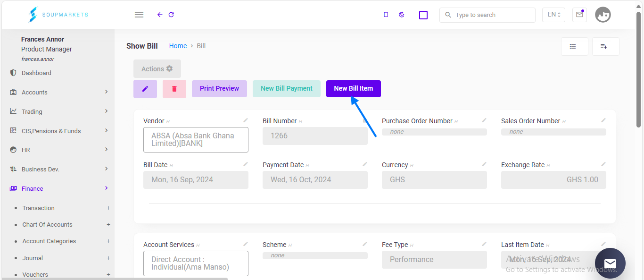Image resolution: width=644 pixels, height=280 pixels.
Task: Expand the Accounts sidebar menu
Action: click(x=59, y=92)
